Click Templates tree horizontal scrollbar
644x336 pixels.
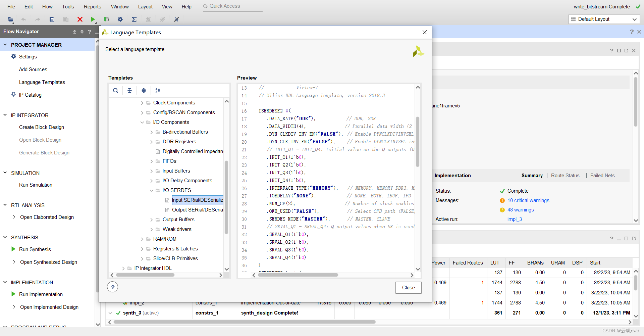(145, 275)
